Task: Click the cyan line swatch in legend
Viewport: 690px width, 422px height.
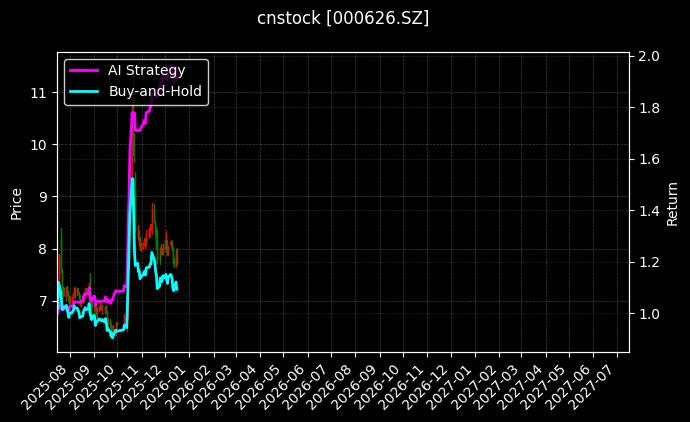Action: click(x=83, y=91)
